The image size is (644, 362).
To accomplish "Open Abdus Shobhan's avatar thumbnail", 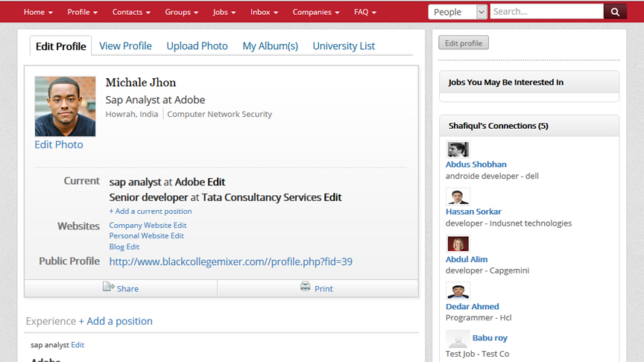I will 458,150.
